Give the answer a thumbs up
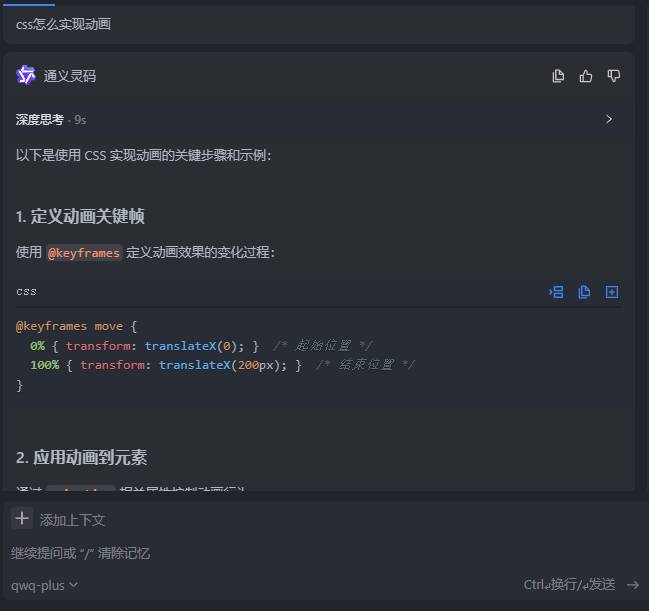The image size is (649, 611). point(586,76)
